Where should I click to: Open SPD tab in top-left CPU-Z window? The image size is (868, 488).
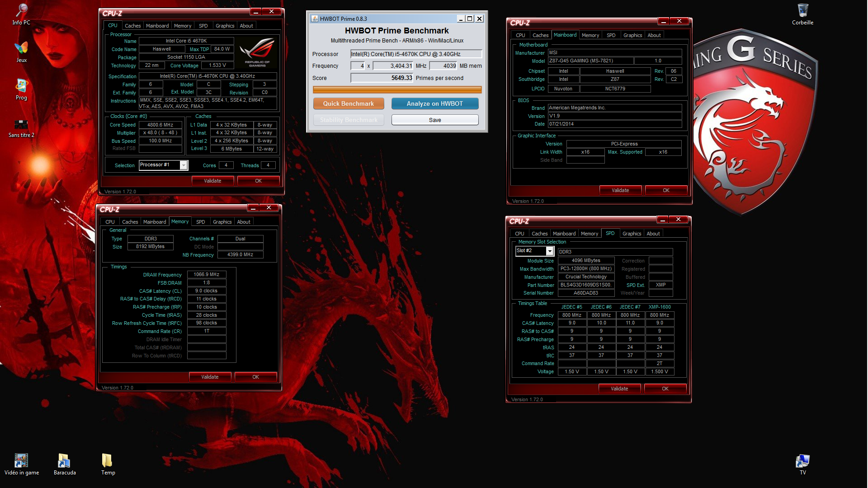coord(203,26)
